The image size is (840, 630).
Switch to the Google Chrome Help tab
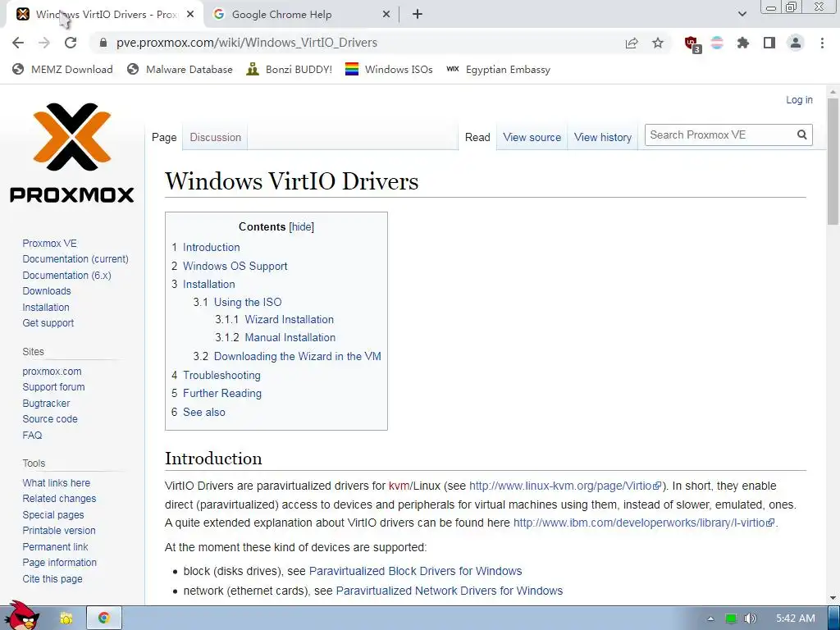click(x=300, y=15)
